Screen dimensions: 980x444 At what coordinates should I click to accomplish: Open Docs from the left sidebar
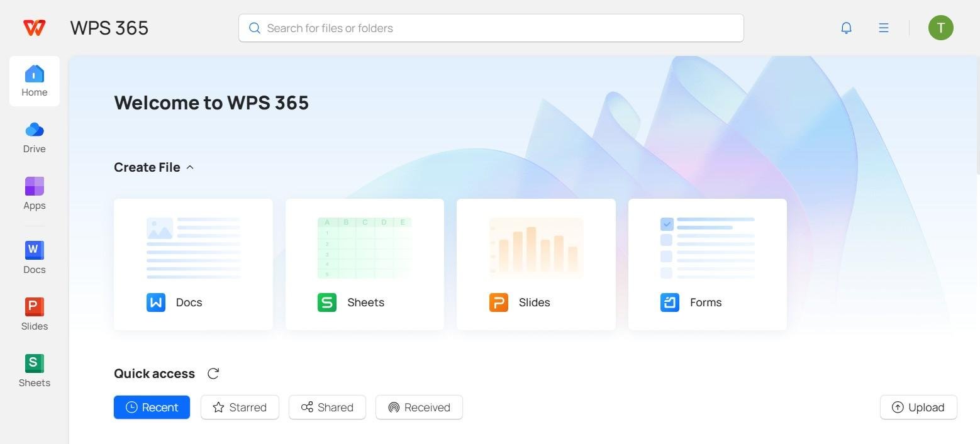34,257
